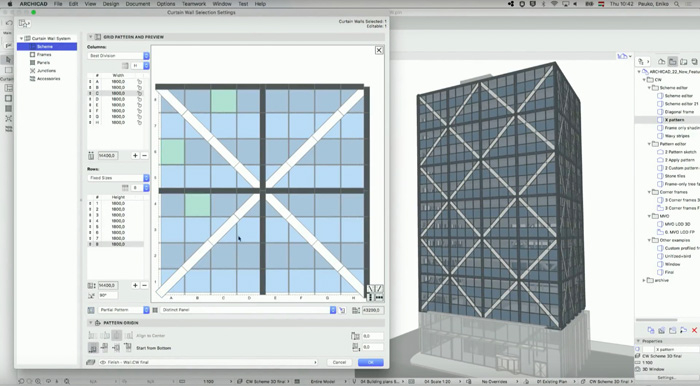Open the Rows Fixed Sizes dropdown

tap(118, 178)
